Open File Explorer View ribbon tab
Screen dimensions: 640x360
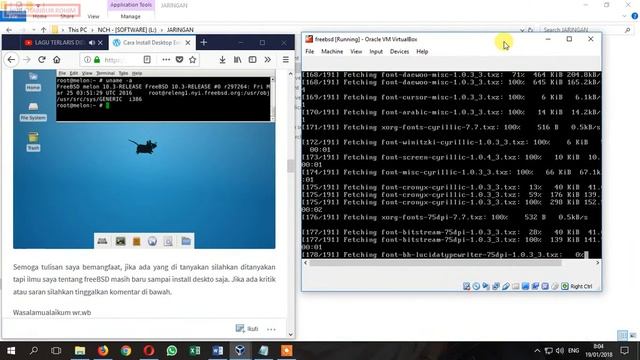(x=93, y=16)
